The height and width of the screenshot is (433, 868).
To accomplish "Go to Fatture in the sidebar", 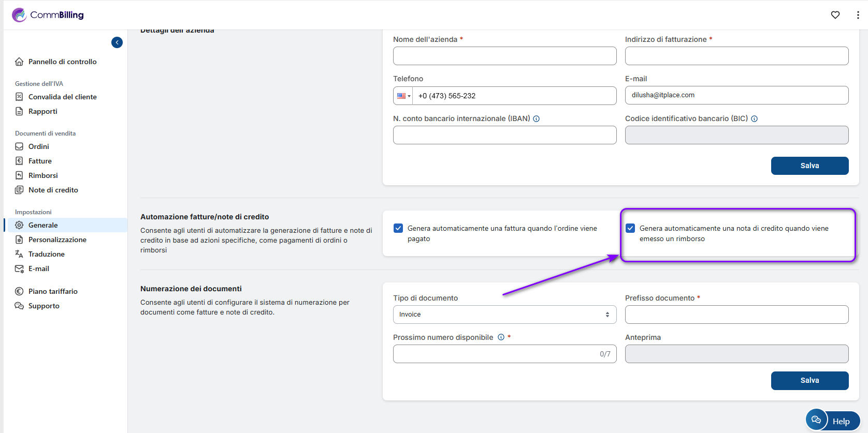I will point(40,161).
